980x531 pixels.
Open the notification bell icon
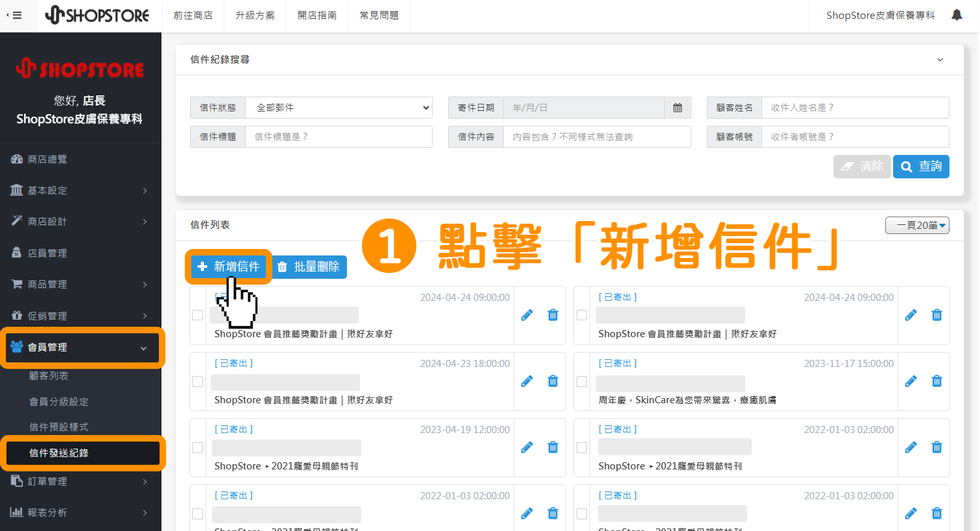point(957,15)
